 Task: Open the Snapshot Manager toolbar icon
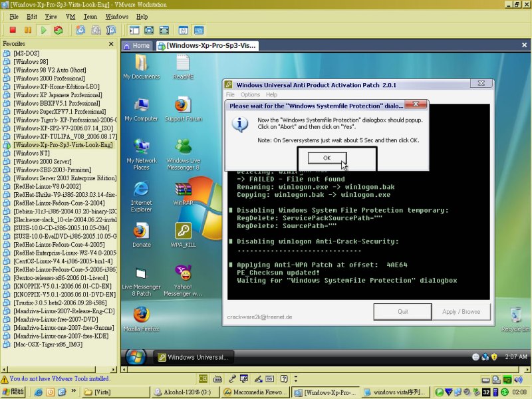click(x=111, y=30)
